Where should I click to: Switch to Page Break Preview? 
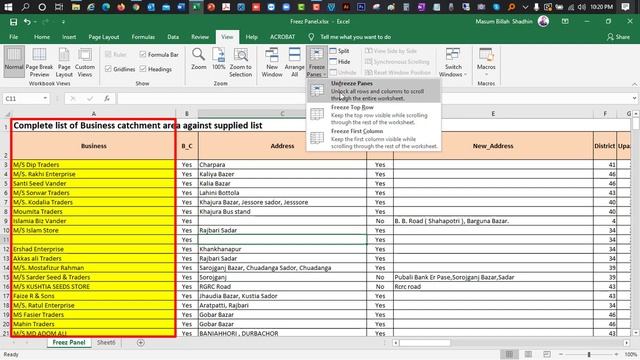click(39, 61)
